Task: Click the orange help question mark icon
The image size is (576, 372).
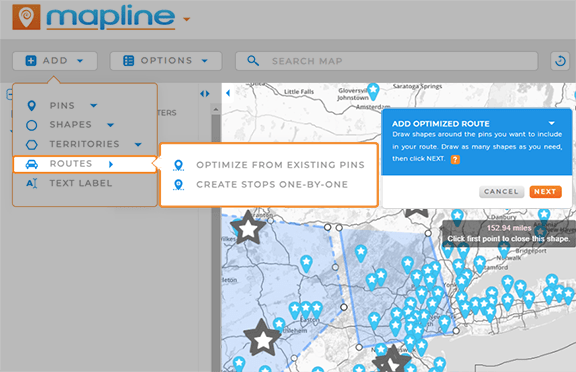Action: click(455, 159)
